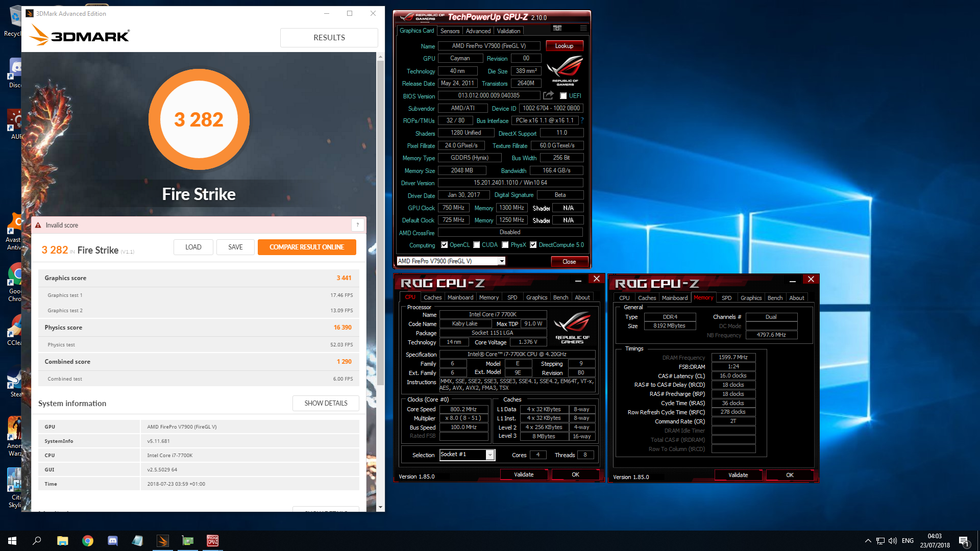
Task: Open Google Chrome desktop shortcut
Action: pyautogui.click(x=14, y=282)
